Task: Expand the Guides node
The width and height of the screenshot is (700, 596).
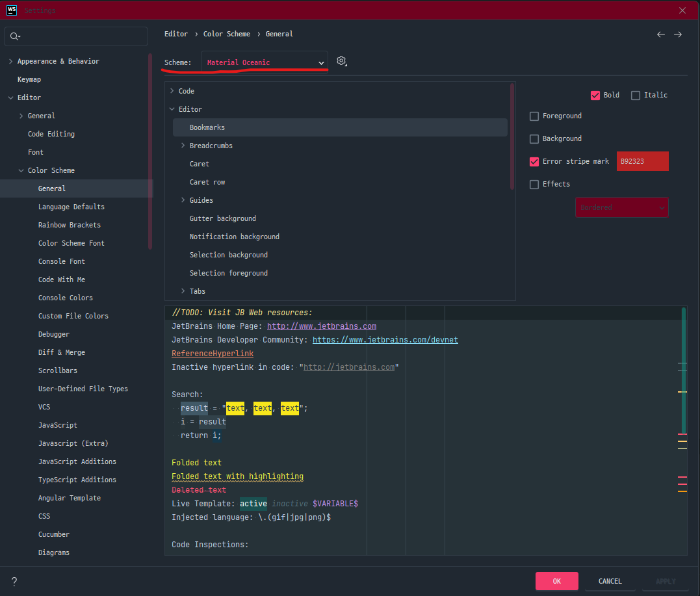Action: point(183,200)
